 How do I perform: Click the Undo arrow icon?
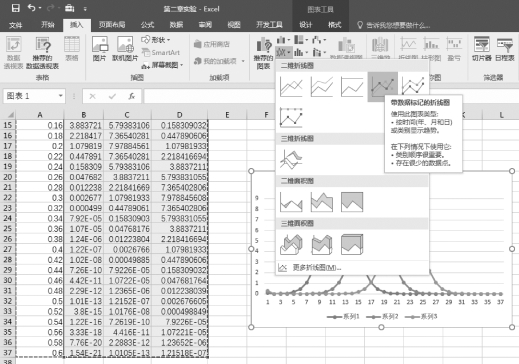31,8
